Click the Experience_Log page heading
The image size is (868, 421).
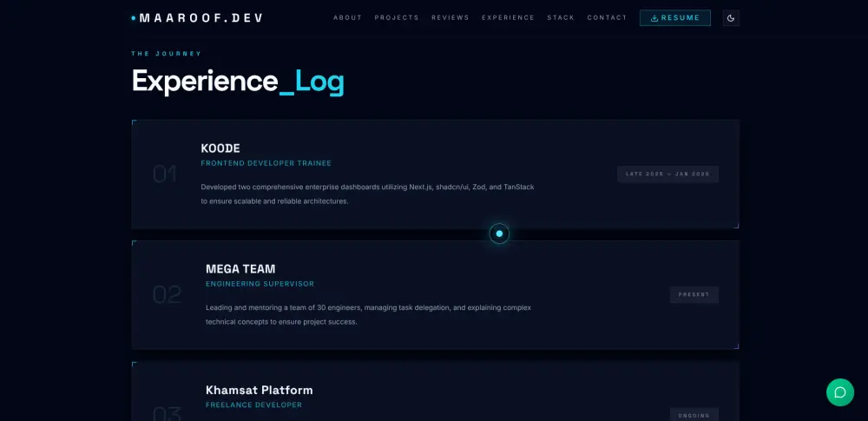click(238, 82)
